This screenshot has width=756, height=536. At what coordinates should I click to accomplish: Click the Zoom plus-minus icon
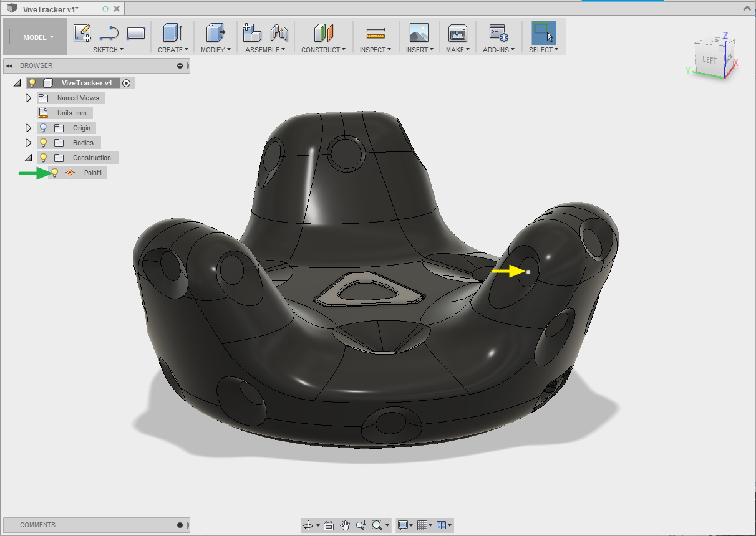361,525
